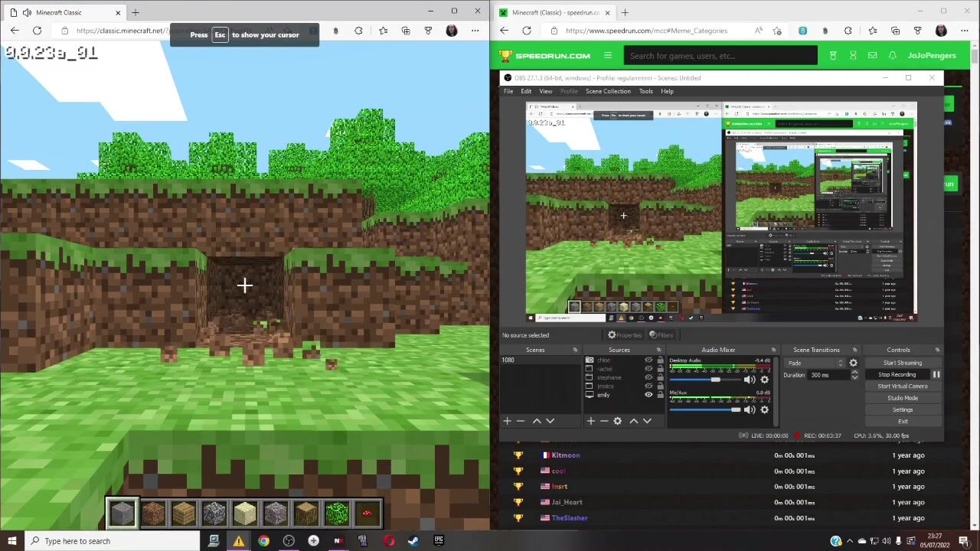
Task: Open speedrun.com notifications bell
Action: point(892,56)
